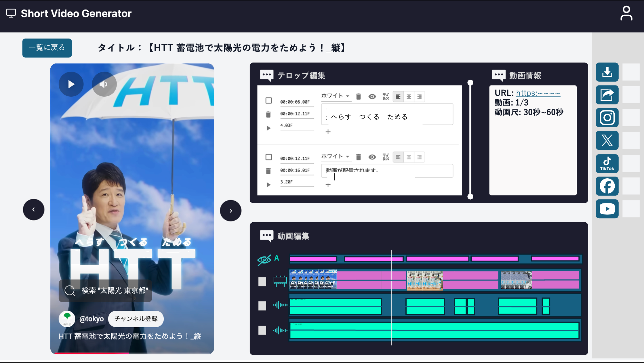Open the Instagram sharing icon
The image size is (644, 363).
click(x=607, y=118)
